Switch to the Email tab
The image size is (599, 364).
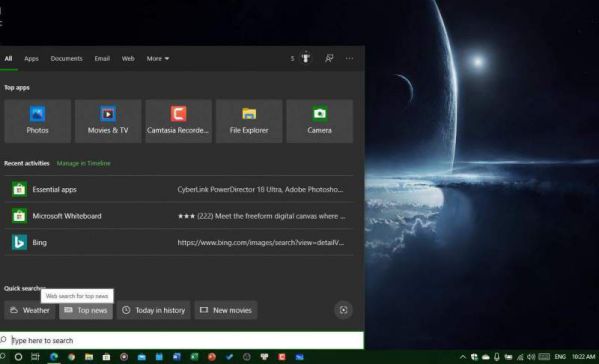tap(102, 58)
